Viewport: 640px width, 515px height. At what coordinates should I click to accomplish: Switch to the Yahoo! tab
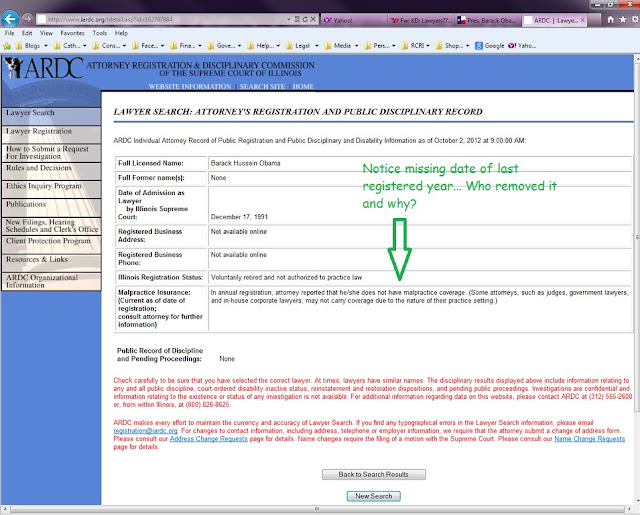tap(353, 20)
